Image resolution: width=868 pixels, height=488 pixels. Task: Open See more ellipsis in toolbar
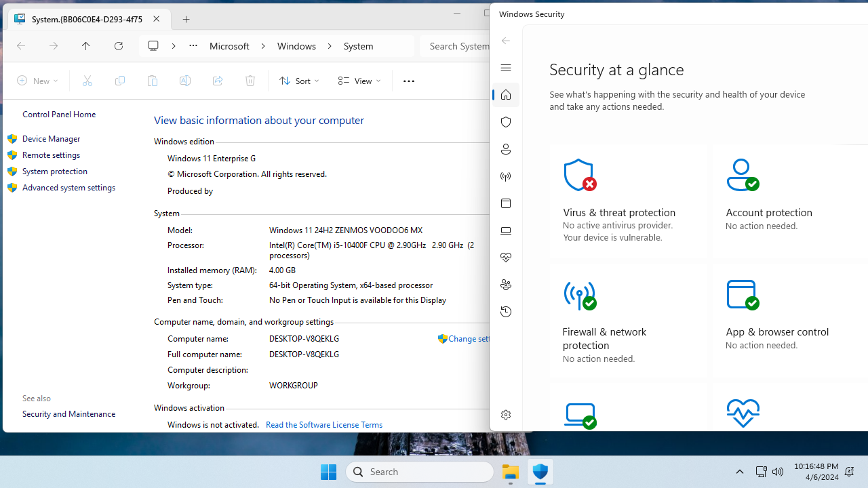pyautogui.click(x=408, y=81)
